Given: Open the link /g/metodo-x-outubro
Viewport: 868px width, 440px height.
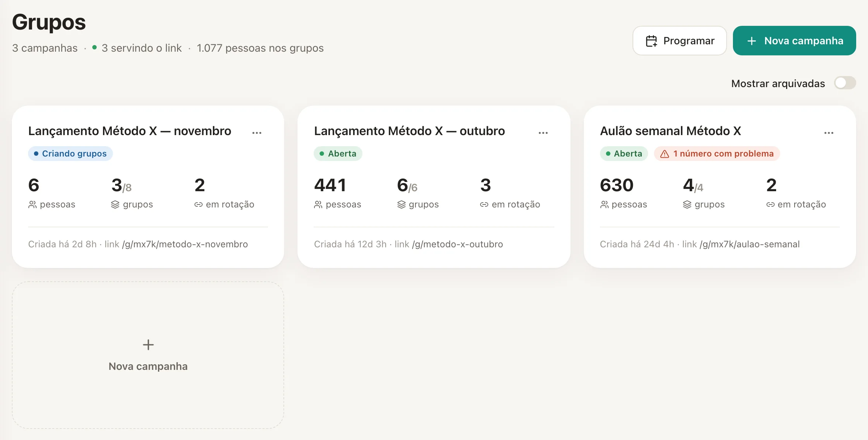Looking at the screenshot, I should coord(458,244).
